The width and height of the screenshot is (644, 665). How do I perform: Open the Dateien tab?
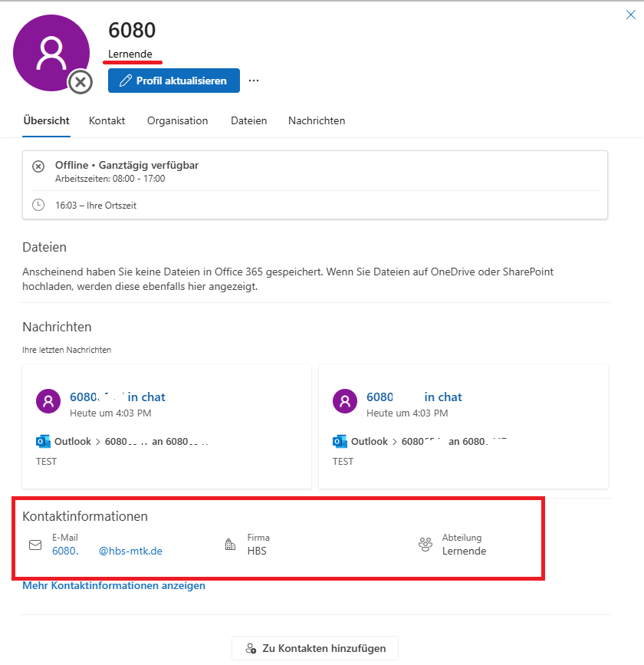pyautogui.click(x=248, y=120)
